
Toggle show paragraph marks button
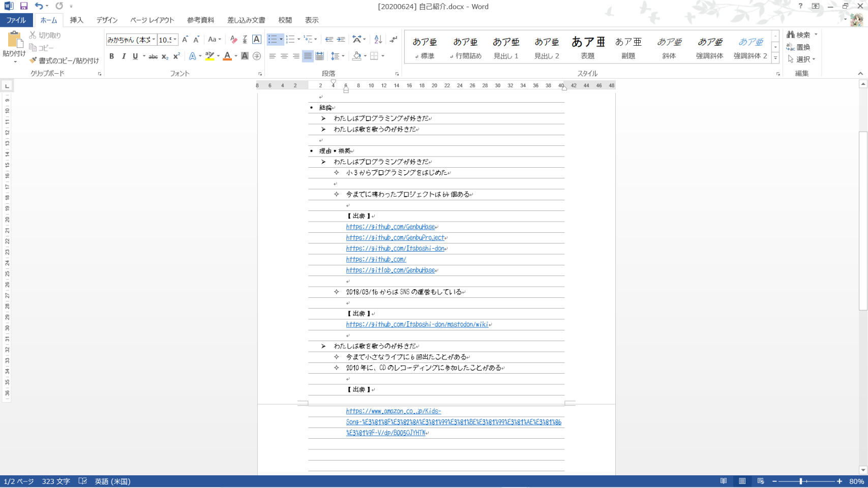tap(393, 40)
